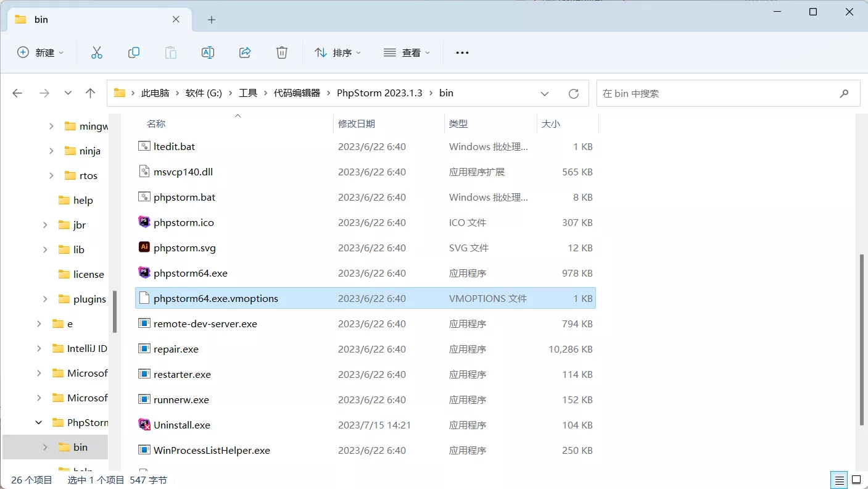Image resolution: width=868 pixels, height=489 pixels.
Task: Click the Uninstall.exe icon
Action: [x=144, y=425]
